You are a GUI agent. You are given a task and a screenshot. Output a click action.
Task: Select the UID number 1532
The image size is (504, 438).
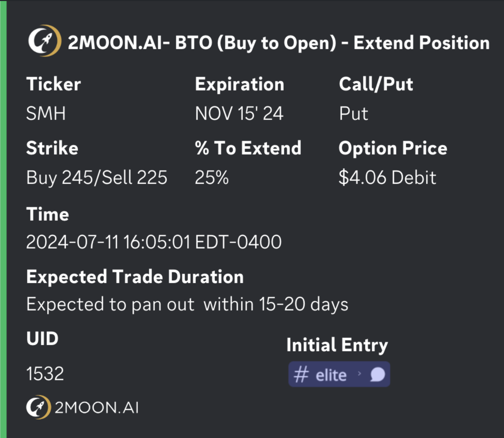coord(45,374)
